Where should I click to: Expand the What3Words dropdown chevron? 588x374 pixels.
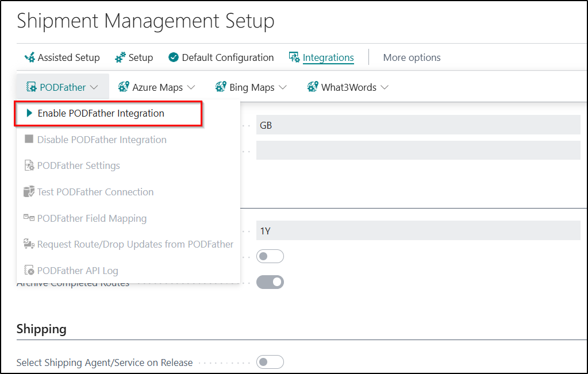[385, 87]
